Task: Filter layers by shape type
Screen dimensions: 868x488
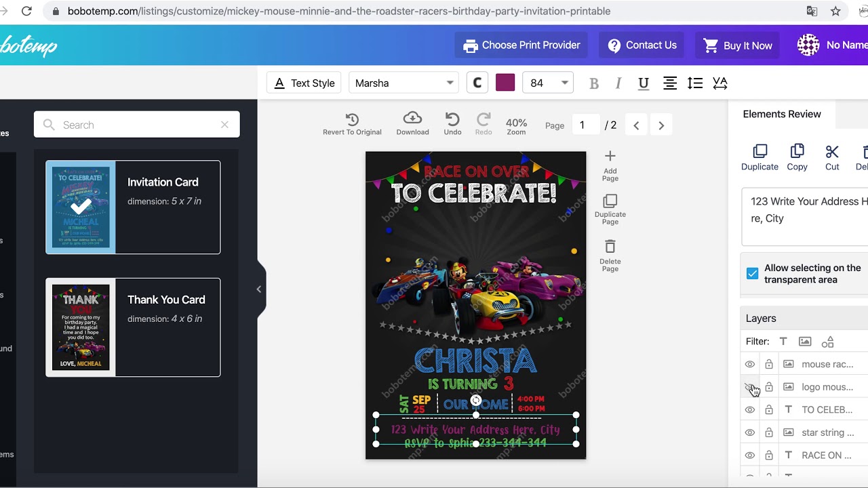Action: (x=827, y=342)
